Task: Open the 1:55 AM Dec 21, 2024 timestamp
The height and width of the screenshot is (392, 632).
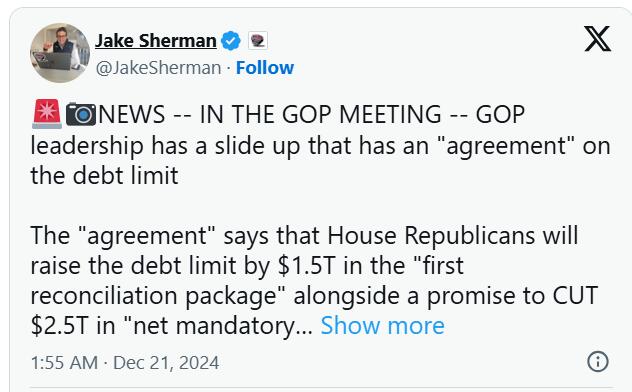Action: [x=125, y=363]
